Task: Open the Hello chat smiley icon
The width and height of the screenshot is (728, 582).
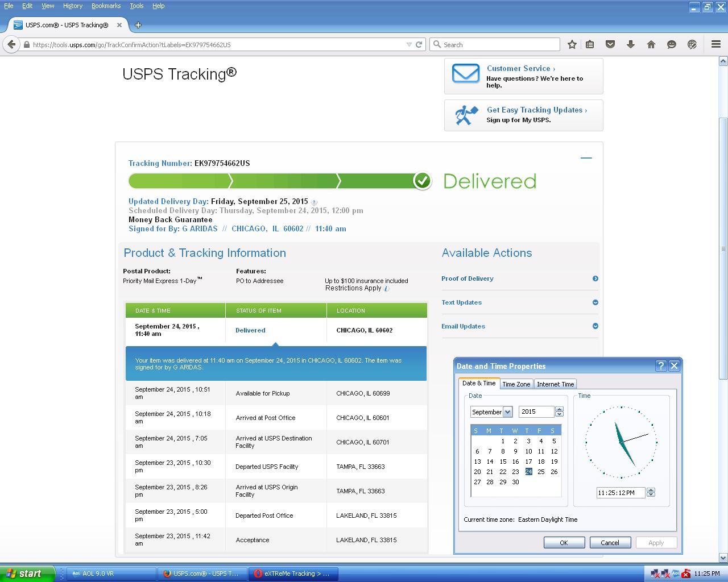Action: click(672, 44)
